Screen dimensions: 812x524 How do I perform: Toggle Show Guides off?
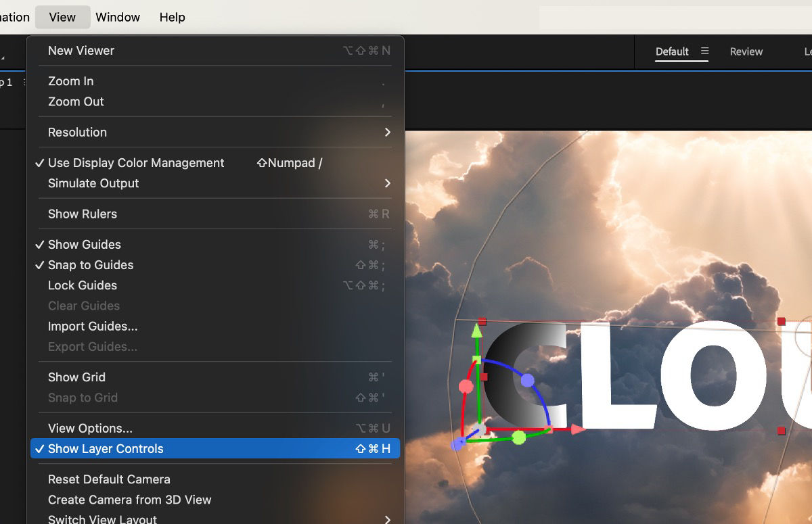[84, 244]
